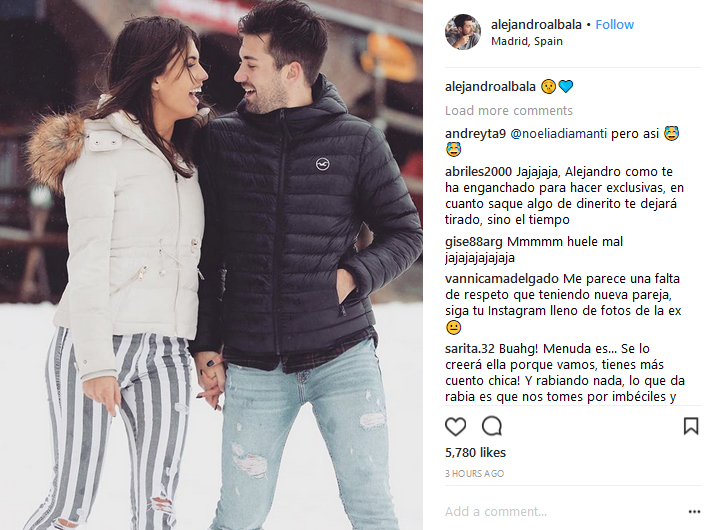Open the @noeliadiamanti mention
Screen dimensions: 704x530
click(559, 134)
